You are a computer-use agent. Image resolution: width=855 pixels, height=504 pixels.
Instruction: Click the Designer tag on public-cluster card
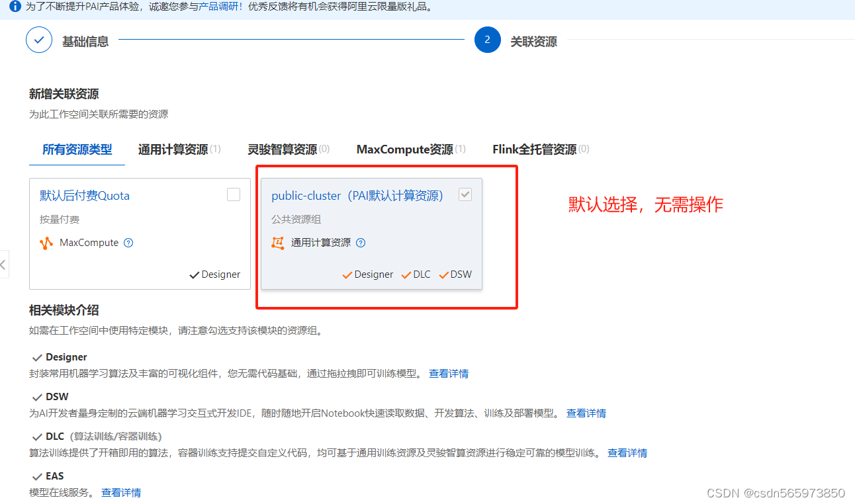pos(368,274)
